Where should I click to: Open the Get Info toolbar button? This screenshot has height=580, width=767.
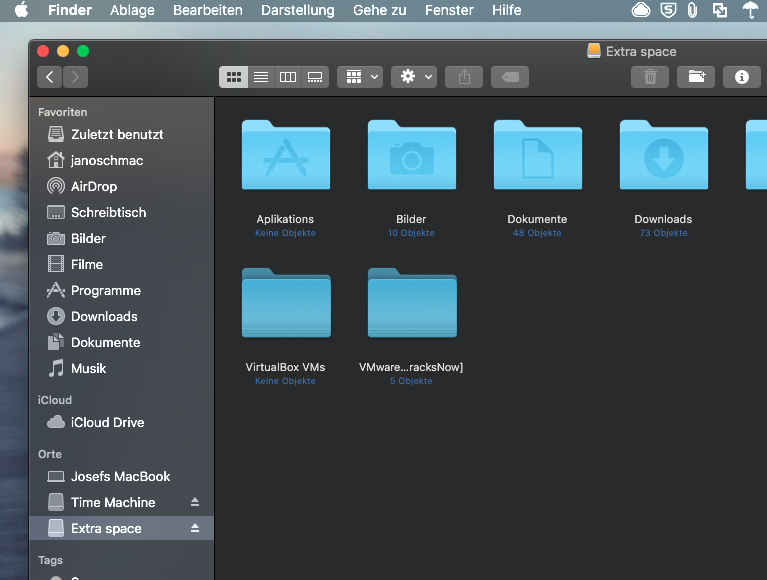pyautogui.click(x=742, y=77)
